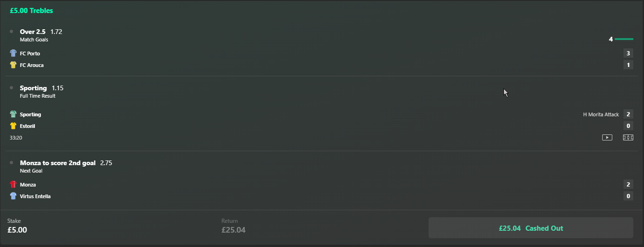Click the Estoril yellow shirt icon
The height and width of the screenshot is (247, 644).
13,126
